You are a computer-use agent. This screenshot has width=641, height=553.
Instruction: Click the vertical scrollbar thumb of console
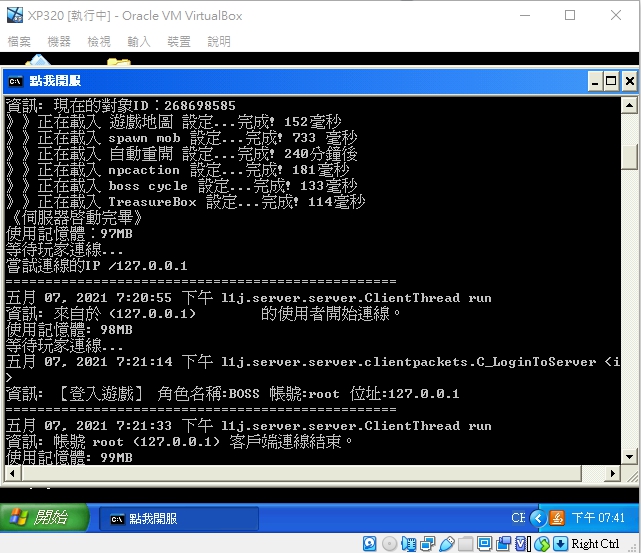pos(630,156)
